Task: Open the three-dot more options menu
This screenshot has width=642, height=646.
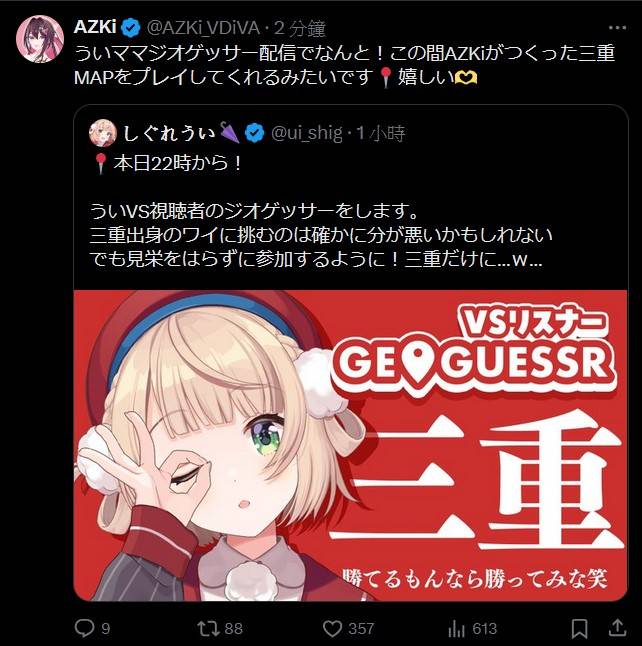Action: click(x=617, y=28)
